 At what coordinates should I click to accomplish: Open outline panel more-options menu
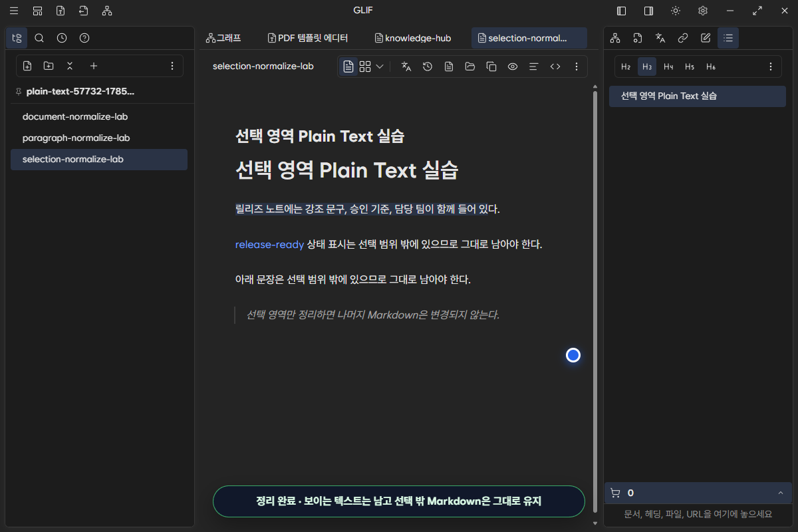pyautogui.click(x=771, y=66)
